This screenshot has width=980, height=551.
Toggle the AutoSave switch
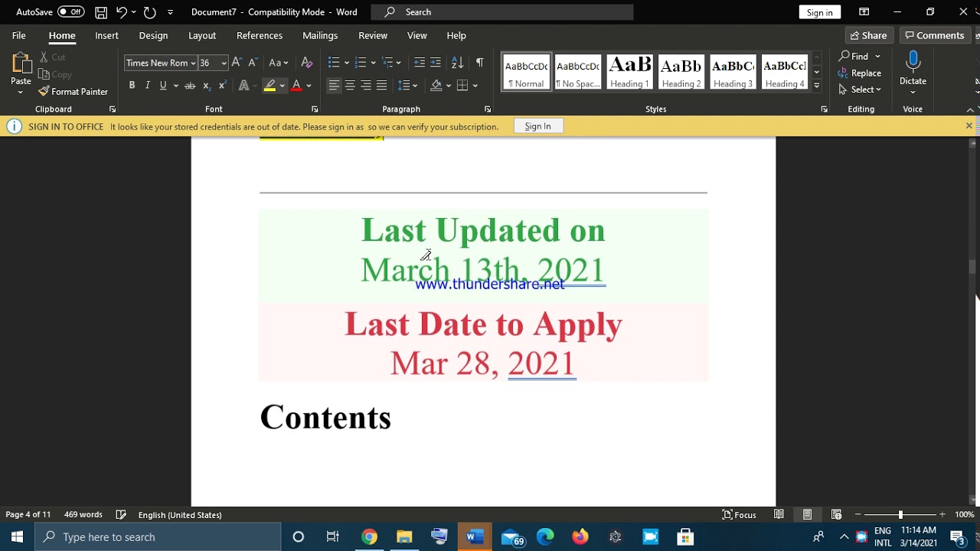(x=71, y=12)
